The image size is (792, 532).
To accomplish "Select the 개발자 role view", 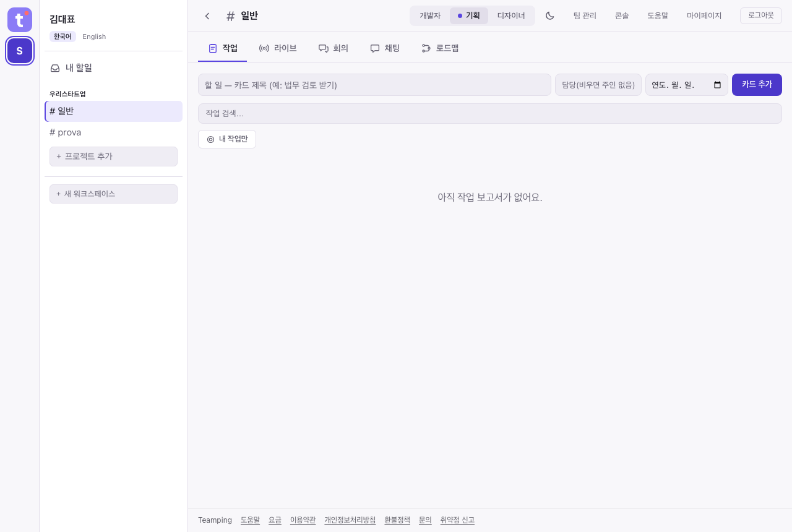I will 430,16.
